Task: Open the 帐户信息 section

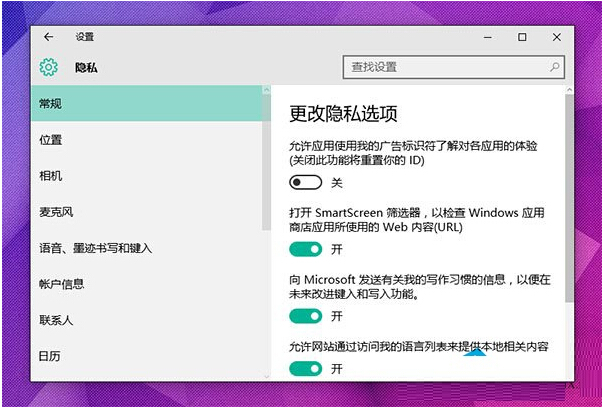Action: coord(147,284)
